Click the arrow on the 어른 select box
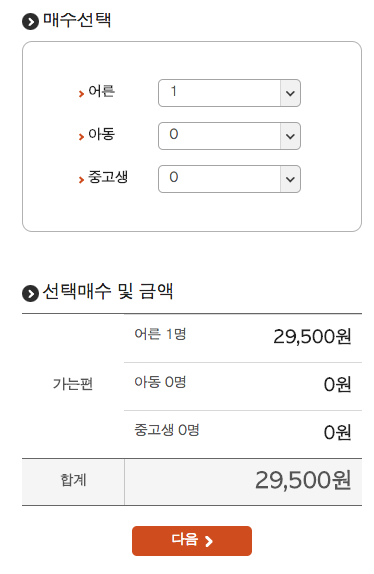 coord(291,93)
